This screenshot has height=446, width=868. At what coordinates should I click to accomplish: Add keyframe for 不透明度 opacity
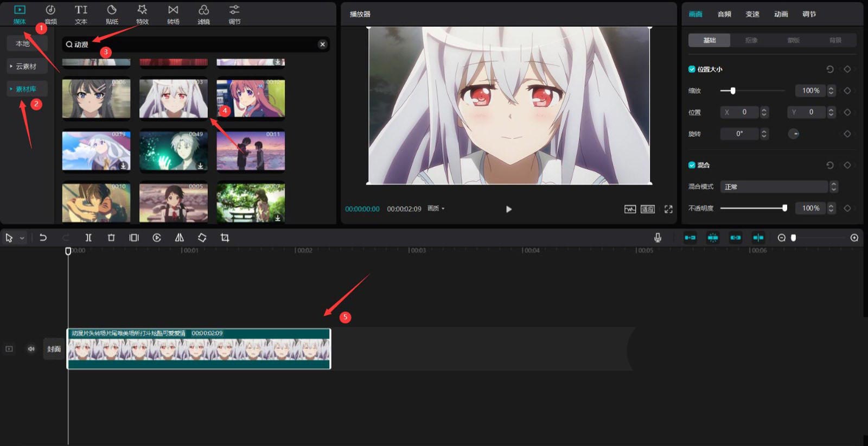[847, 208]
